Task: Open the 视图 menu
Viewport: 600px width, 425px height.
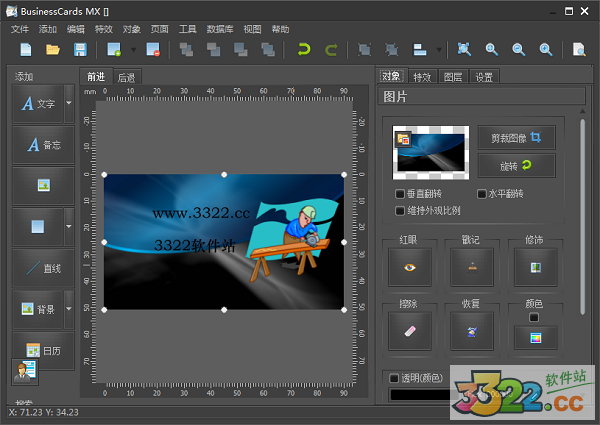Action: [x=252, y=29]
